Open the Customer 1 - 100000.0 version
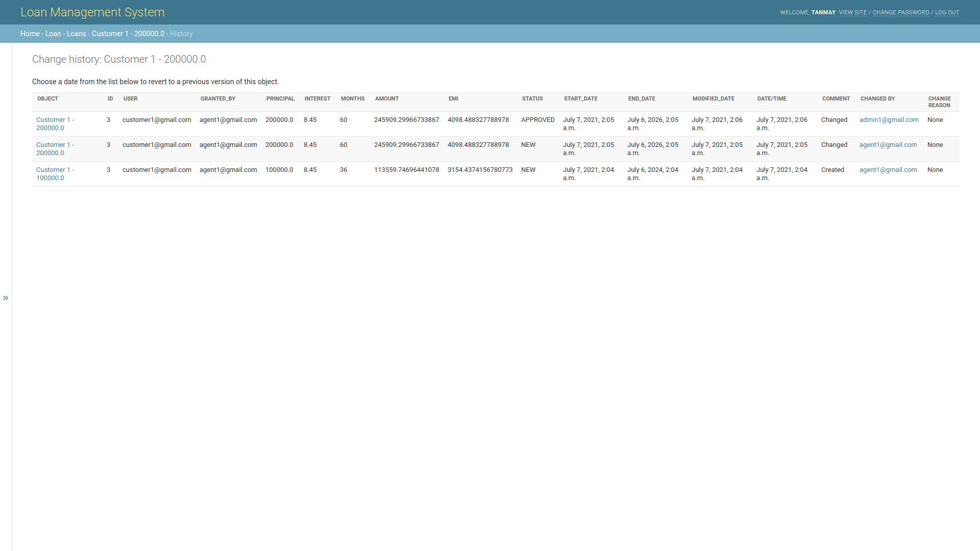The image size is (980, 551). click(55, 173)
